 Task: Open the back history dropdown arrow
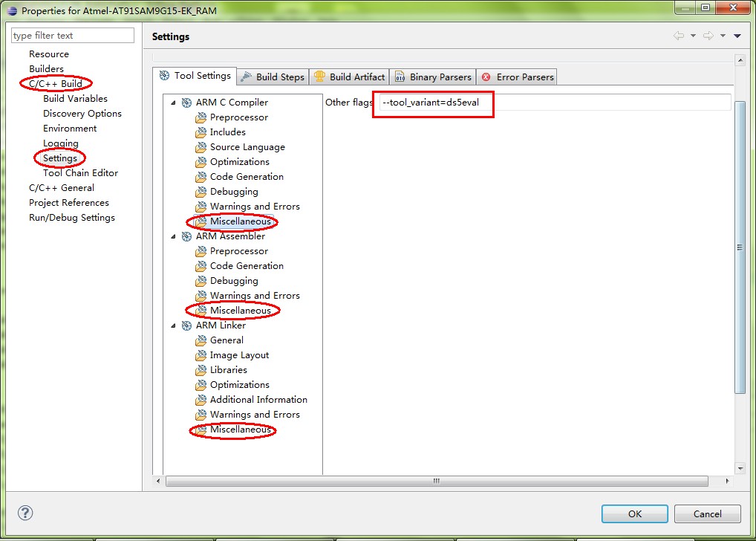tap(693, 35)
